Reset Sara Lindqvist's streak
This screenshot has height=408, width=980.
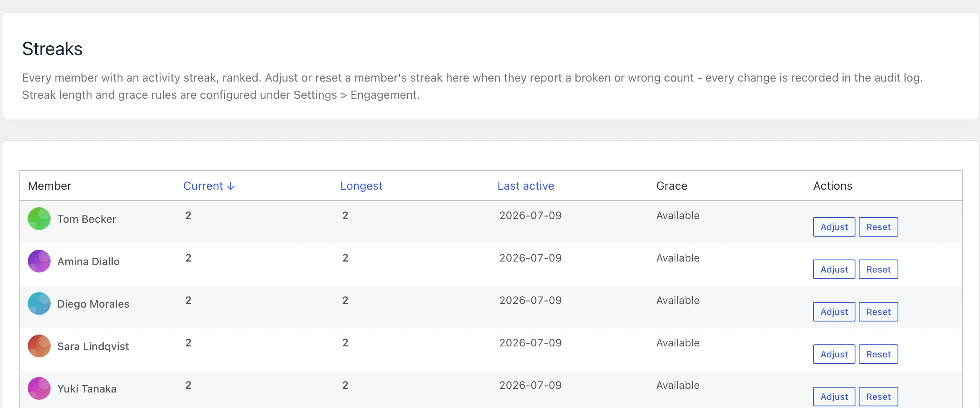(878, 354)
